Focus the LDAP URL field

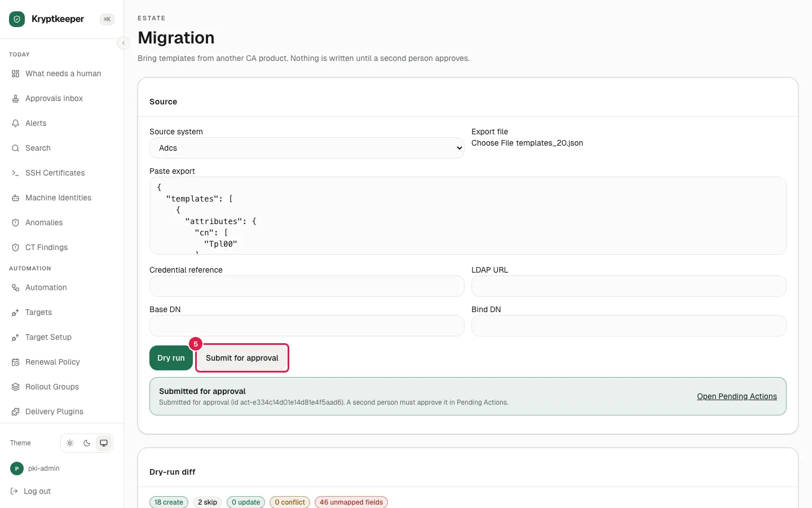click(x=629, y=286)
